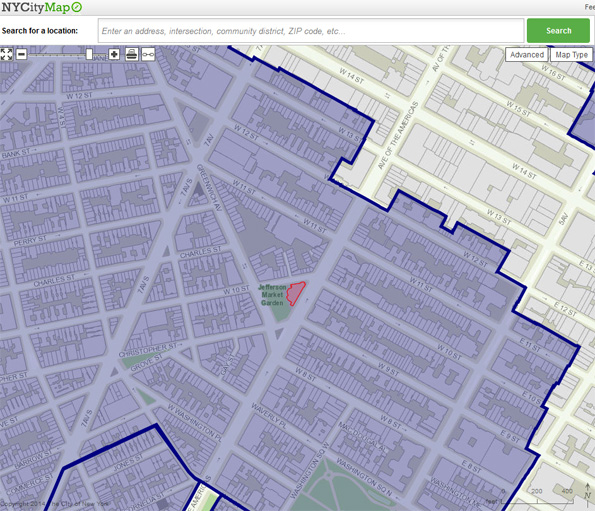Click the W WASHINGTON PL street label

pyautogui.click(x=195, y=423)
